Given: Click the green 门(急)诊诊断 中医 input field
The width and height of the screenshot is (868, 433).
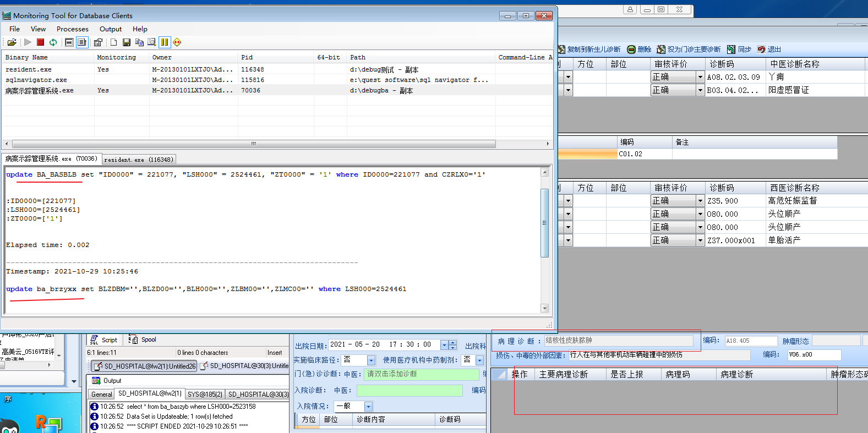Looking at the screenshot, I should point(422,374).
